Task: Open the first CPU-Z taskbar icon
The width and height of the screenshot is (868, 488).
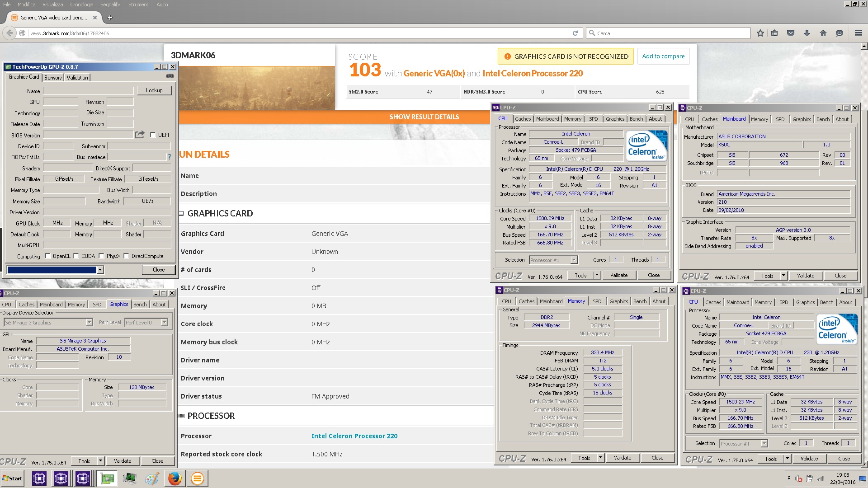Action: pos(39,478)
